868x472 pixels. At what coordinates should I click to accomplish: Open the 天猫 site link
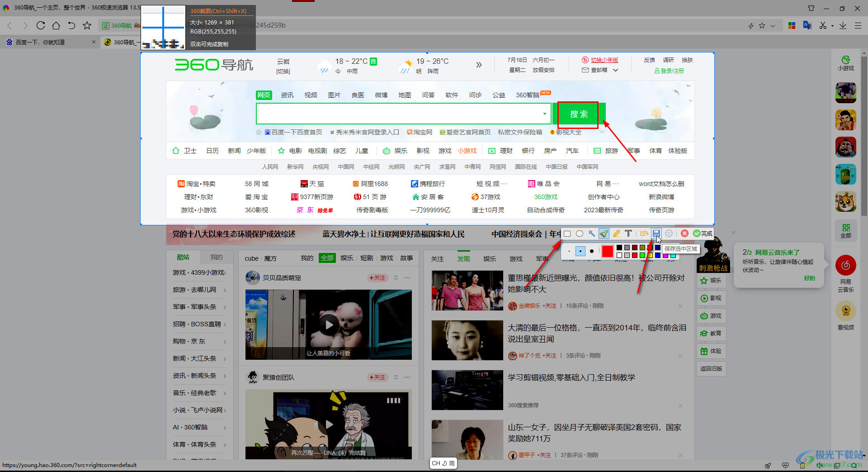(312, 184)
